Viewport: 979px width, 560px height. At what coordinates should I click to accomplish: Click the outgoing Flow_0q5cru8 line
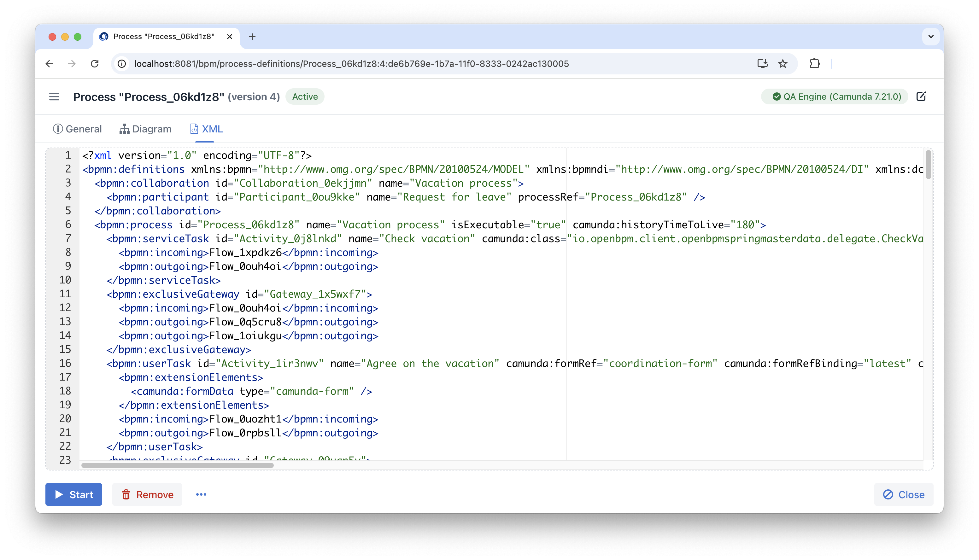tap(249, 322)
